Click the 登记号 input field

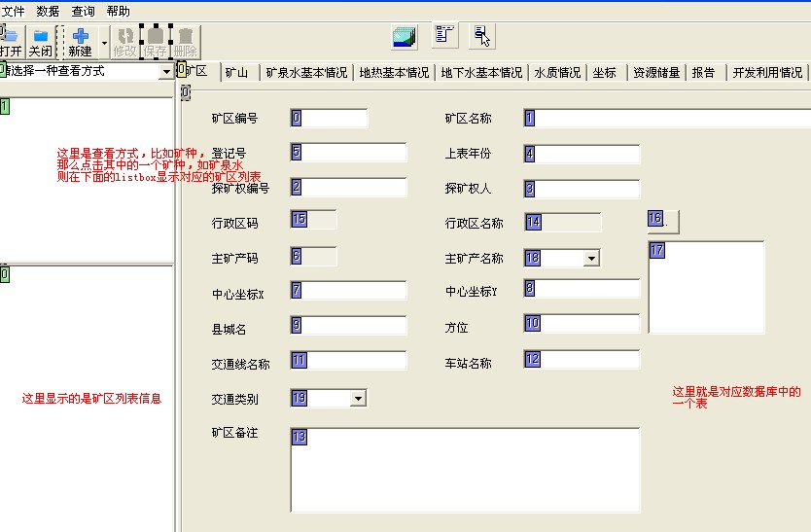(x=348, y=153)
